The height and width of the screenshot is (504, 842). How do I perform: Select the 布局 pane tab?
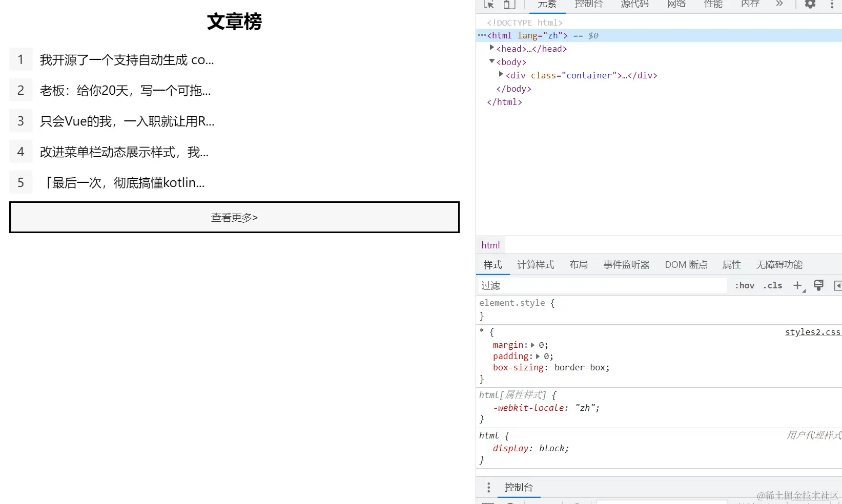(x=579, y=265)
